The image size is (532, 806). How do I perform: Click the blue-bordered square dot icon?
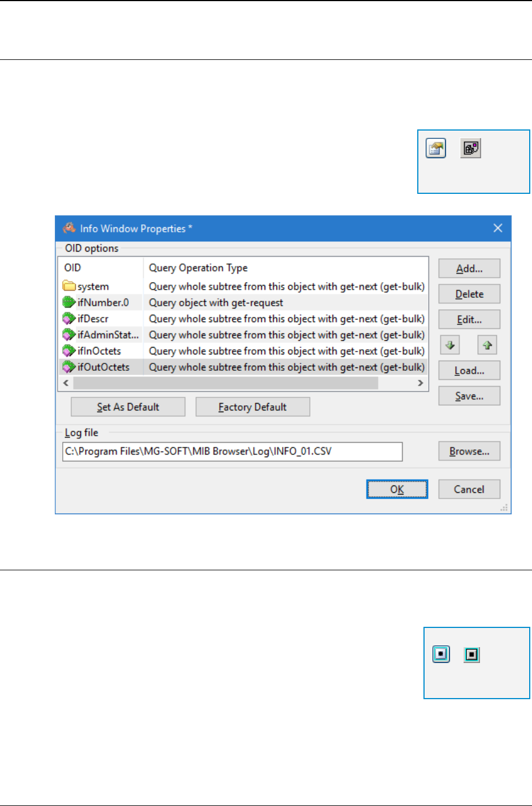click(441, 655)
